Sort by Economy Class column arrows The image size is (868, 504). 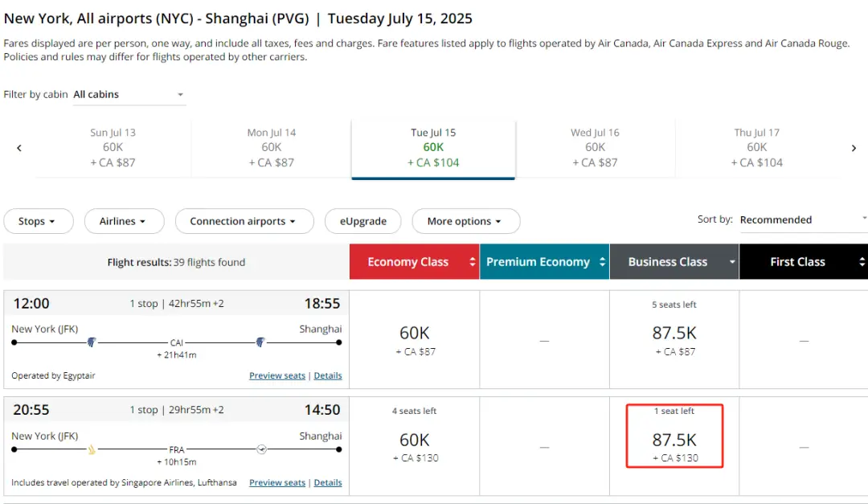click(x=472, y=262)
